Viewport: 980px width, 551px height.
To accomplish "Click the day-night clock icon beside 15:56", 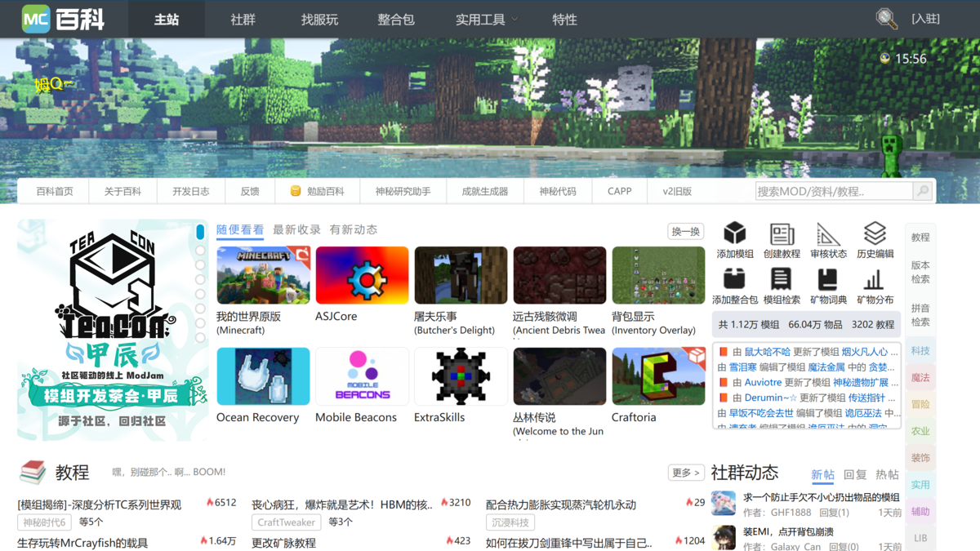I will pos(884,58).
